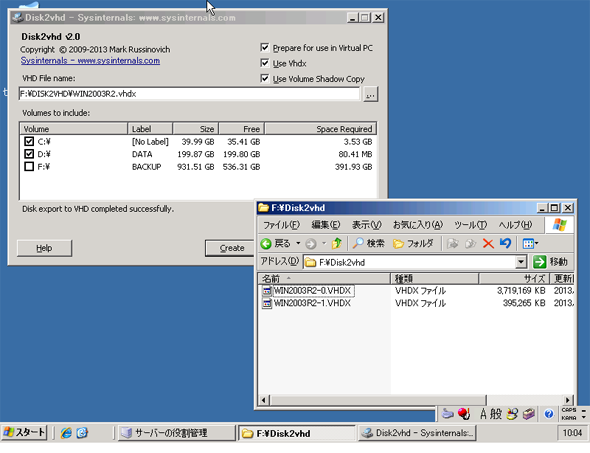Click horizontal scrollbar left arrow in Explorer

(x=264, y=400)
